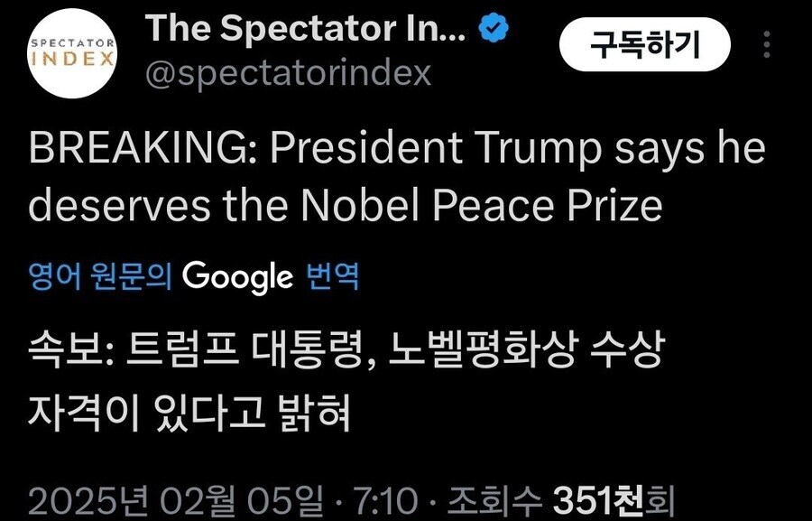Click the Spectator Index circular profile avatar
812x521 pixels.
72,52
